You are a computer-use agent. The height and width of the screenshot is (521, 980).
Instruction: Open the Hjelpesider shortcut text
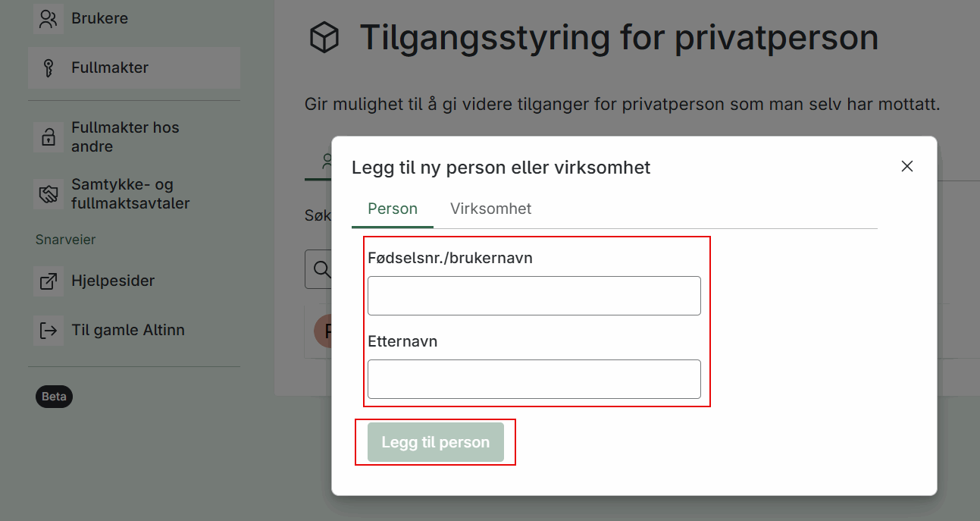113,281
